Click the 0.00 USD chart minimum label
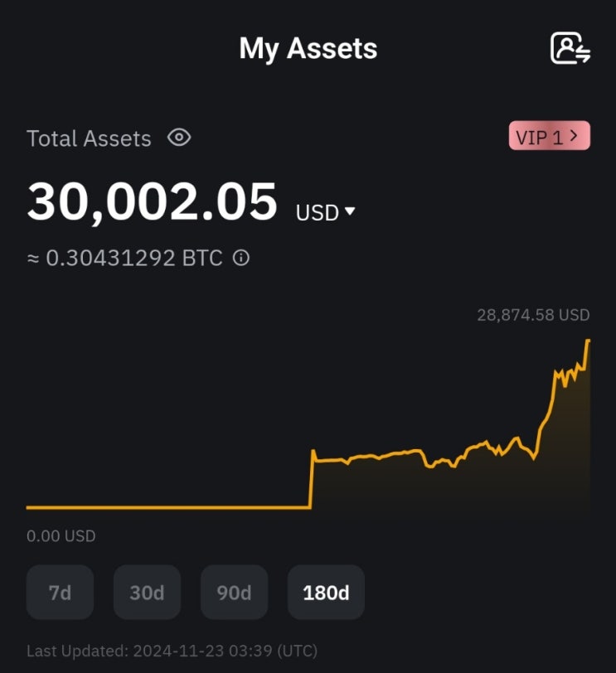This screenshot has height=673, width=616. 61,536
